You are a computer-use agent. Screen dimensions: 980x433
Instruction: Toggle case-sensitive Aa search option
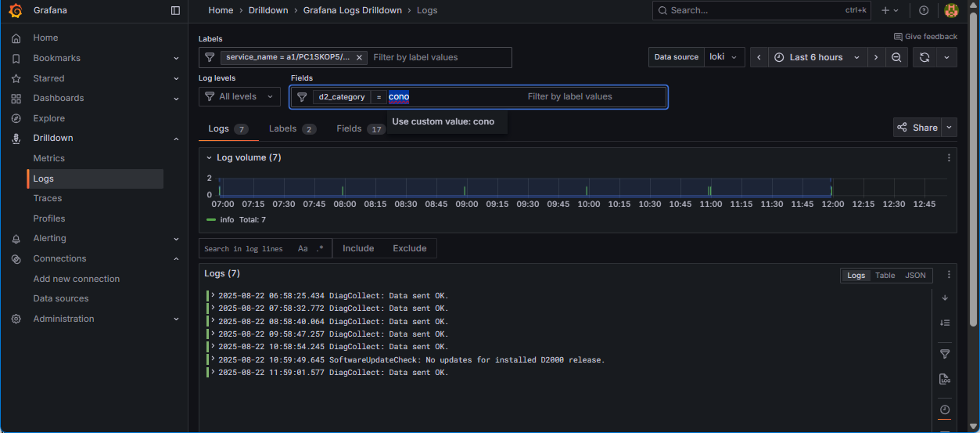pos(303,248)
